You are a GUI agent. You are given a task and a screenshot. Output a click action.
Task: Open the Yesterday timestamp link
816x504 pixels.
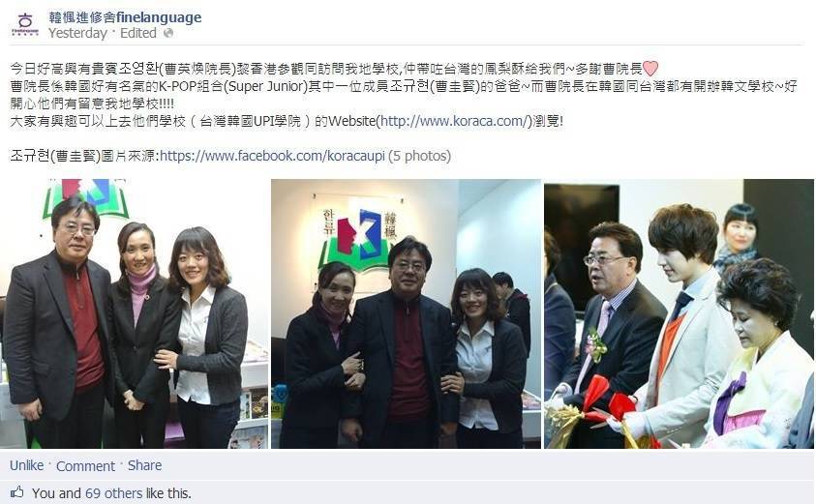tap(77, 33)
